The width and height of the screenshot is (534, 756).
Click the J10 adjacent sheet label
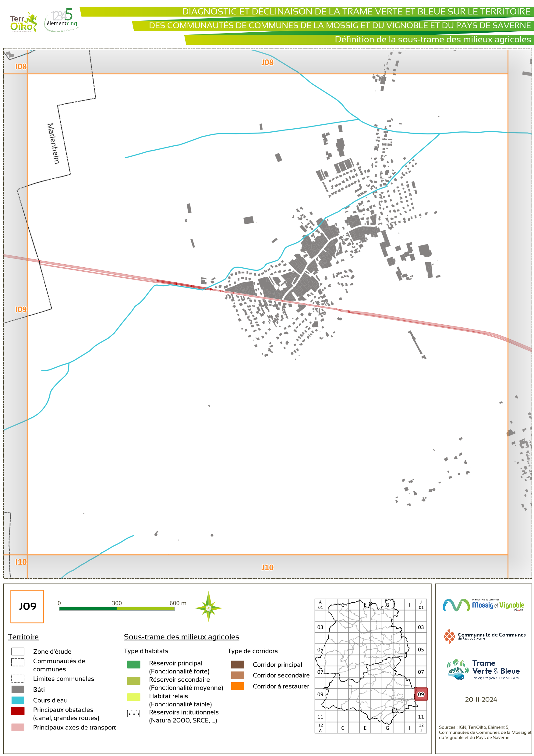coord(267,568)
